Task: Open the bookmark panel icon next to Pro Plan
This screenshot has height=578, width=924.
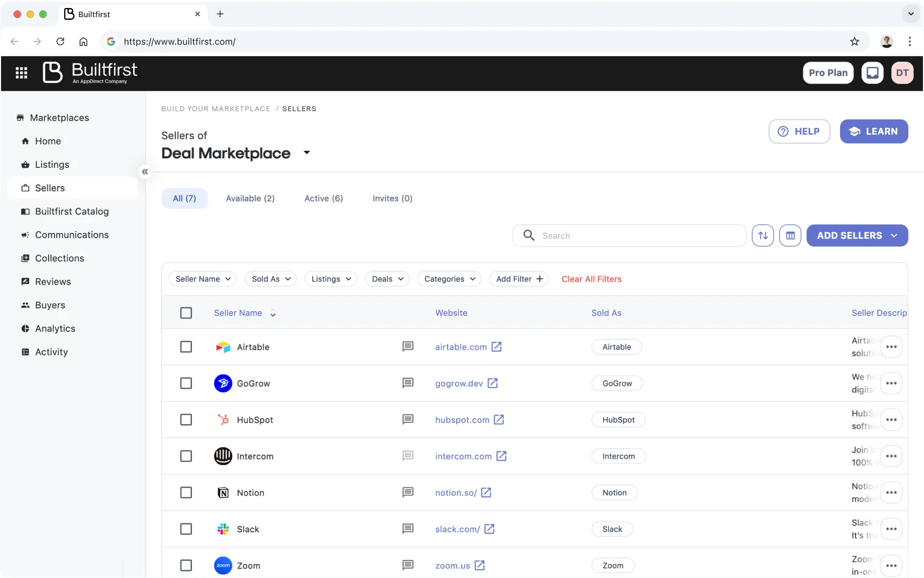Action: point(873,73)
